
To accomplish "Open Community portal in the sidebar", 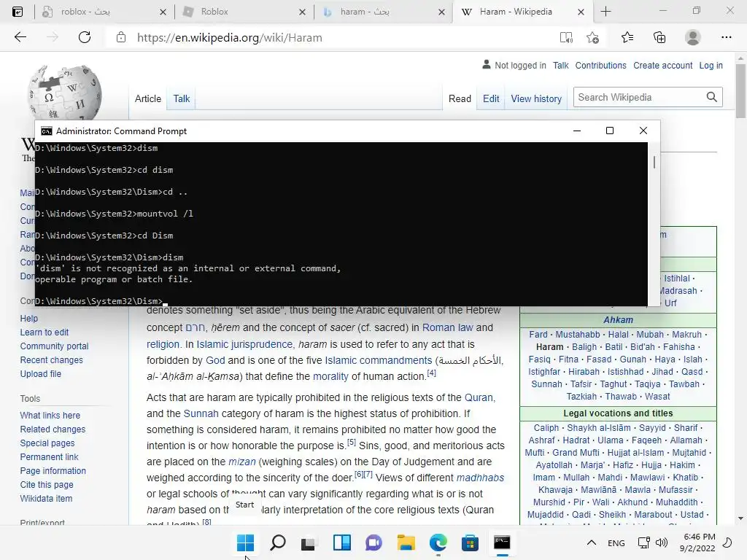I will click(x=54, y=346).
